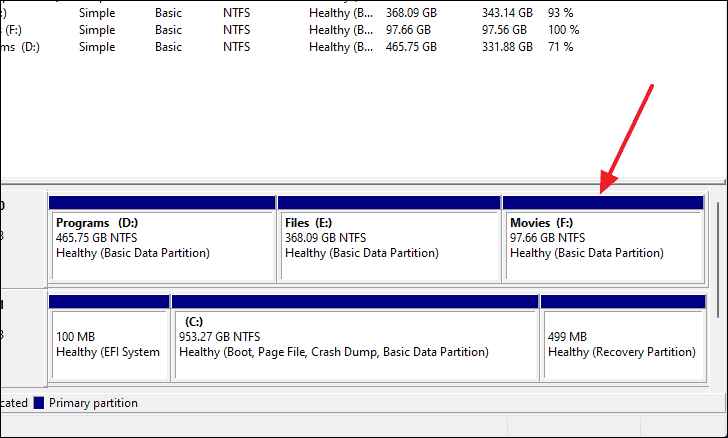Click the dark blue Primary partition legend swatch

[x=39, y=403]
